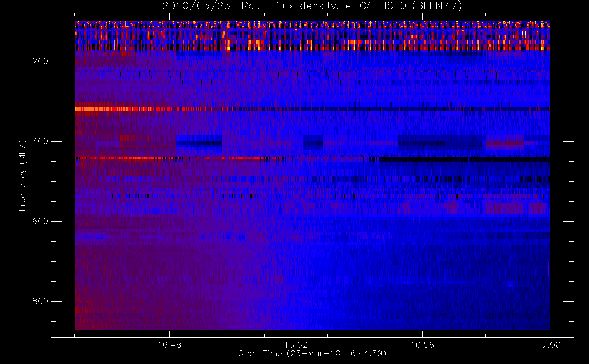Click the time tick label "16:56"
Screen dimensions: 589x364
tap(422, 345)
